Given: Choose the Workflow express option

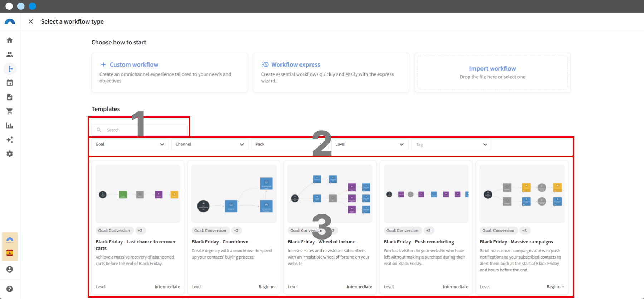Looking at the screenshot, I should [331, 72].
